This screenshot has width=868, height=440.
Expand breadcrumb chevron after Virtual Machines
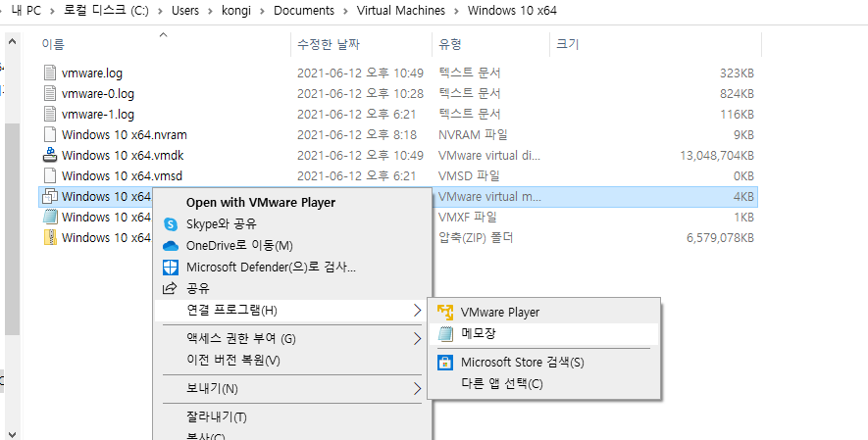[456, 11]
